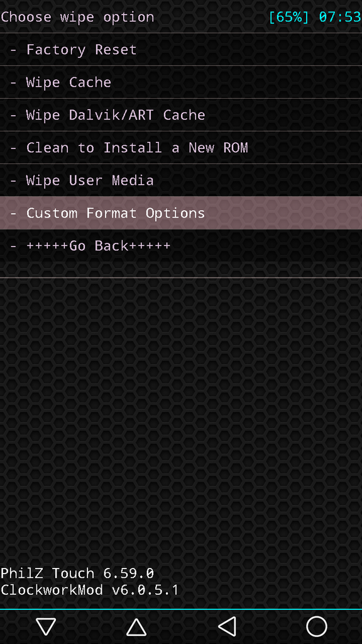Tap the left-pointing triangle back key
The image size is (362, 644).
point(226,627)
